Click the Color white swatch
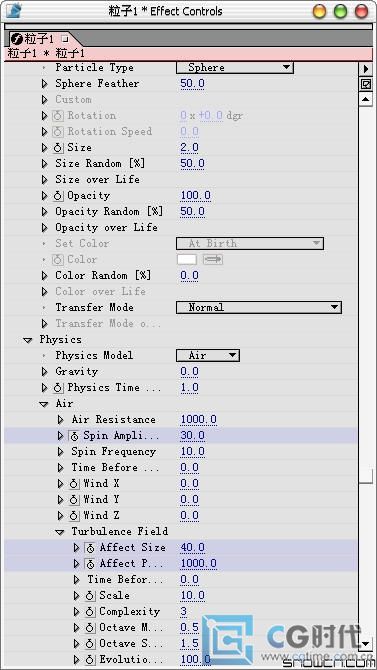This screenshot has width=377, height=670. 187,259
